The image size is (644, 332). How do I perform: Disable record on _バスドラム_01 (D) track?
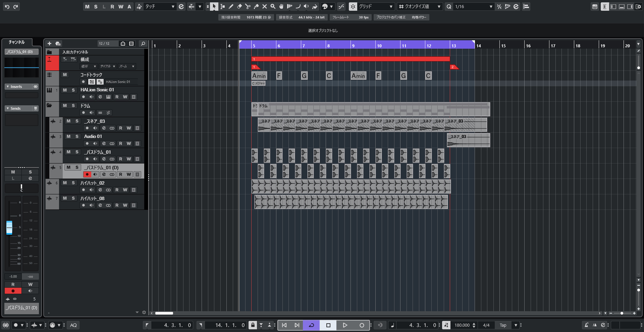pyautogui.click(x=87, y=175)
